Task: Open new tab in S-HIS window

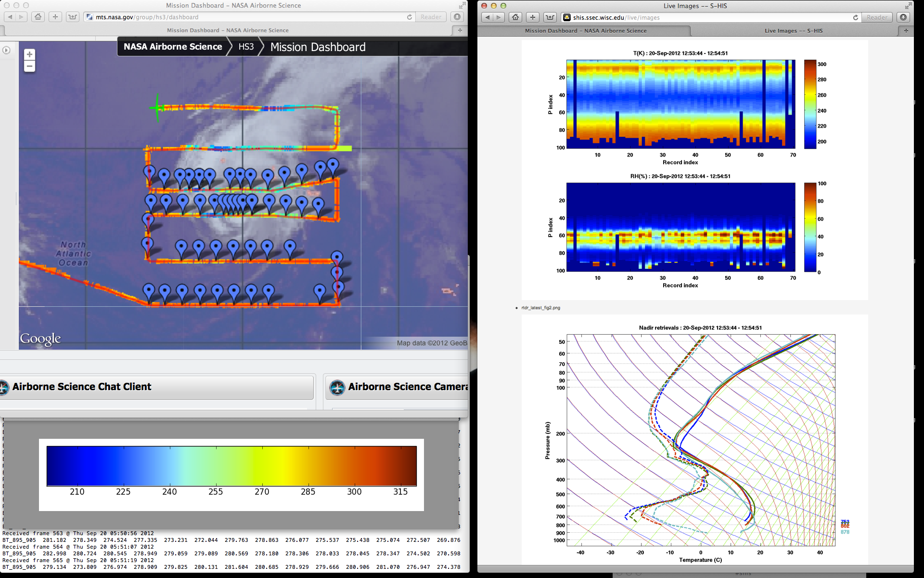Action: pos(906,31)
